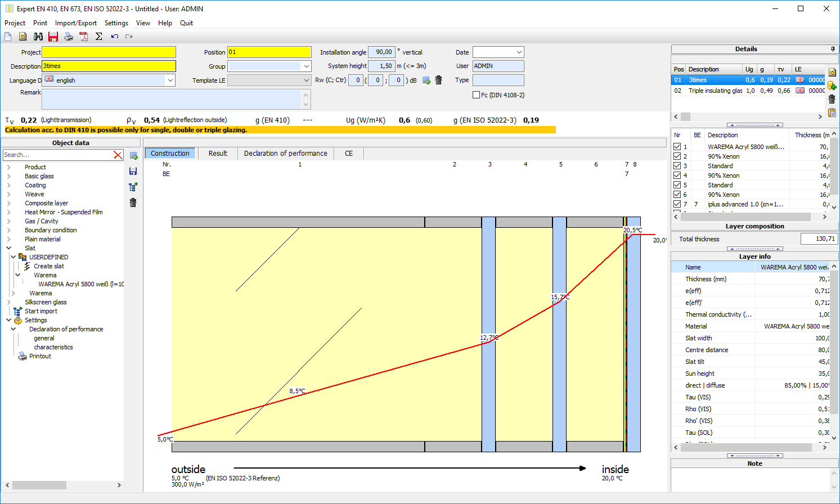This screenshot has width=840, height=504.
Task: Switch to the Declaration of performance tab
Action: click(285, 154)
